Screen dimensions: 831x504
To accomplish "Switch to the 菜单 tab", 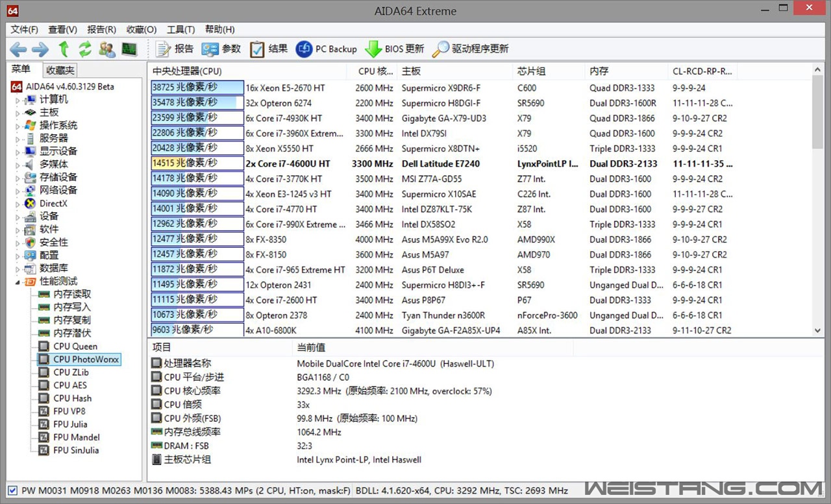I will click(x=21, y=69).
